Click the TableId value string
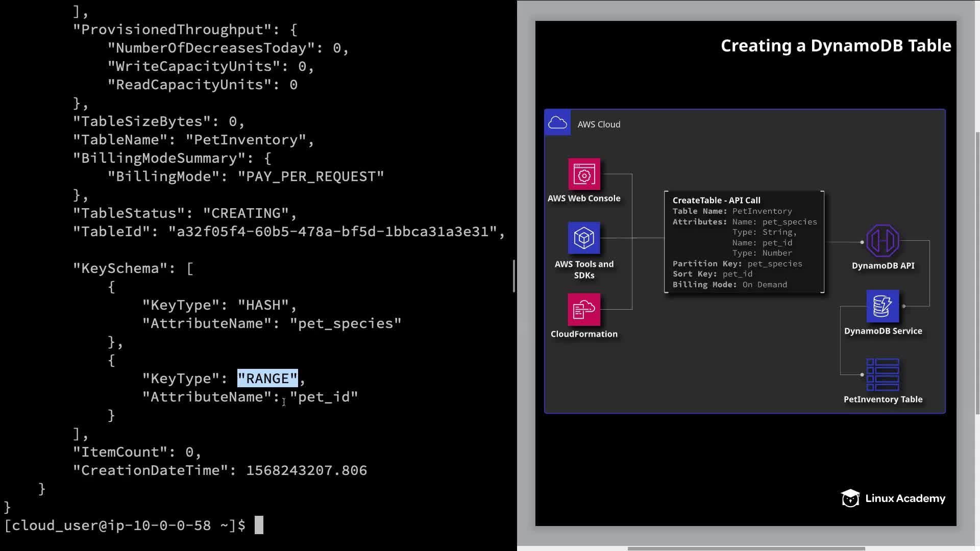The height and width of the screenshot is (551, 980). pyautogui.click(x=333, y=232)
